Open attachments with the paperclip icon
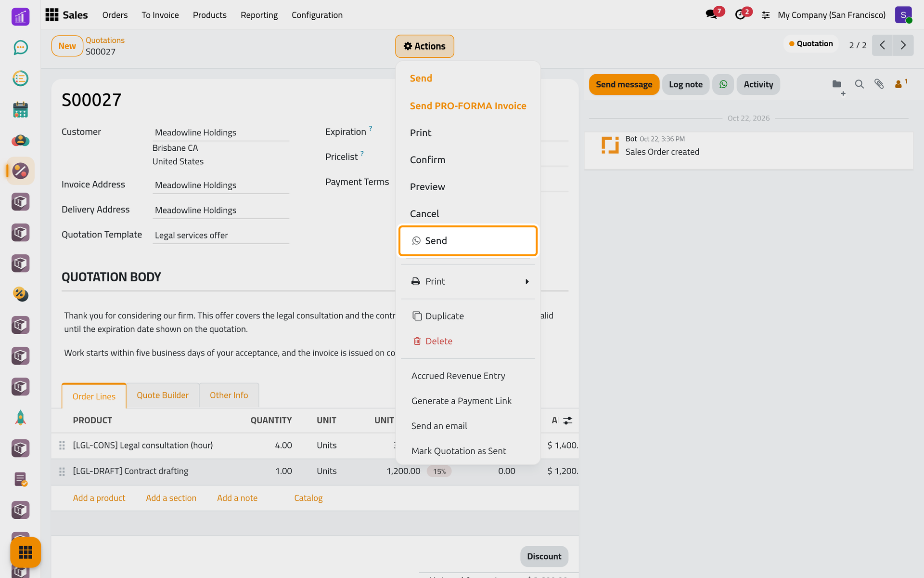924x578 pixels. coord(879,84)
